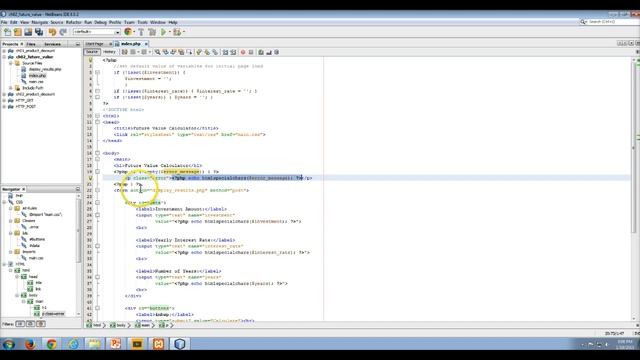
Task: Open the Run Project dropdown arrow
Action: click(169, 32)
